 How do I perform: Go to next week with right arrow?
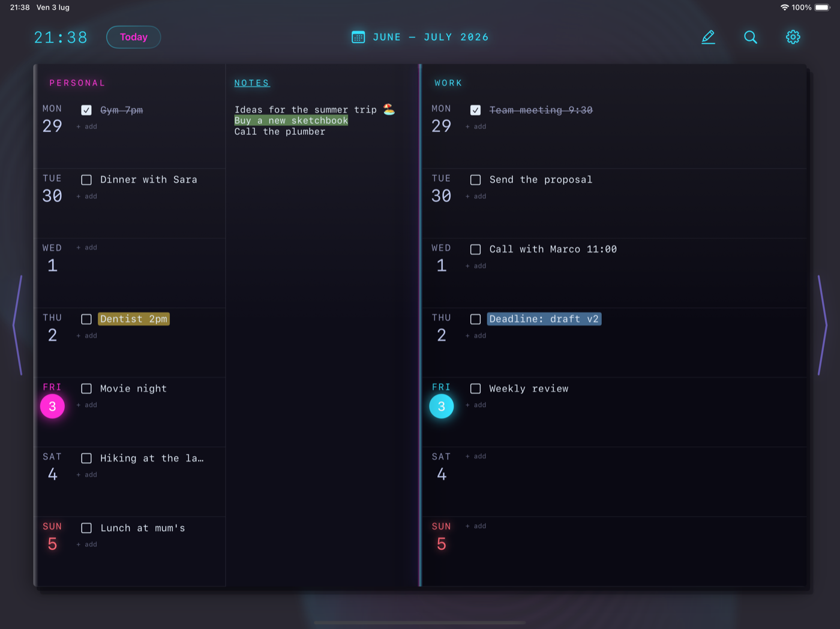point(822,326)
